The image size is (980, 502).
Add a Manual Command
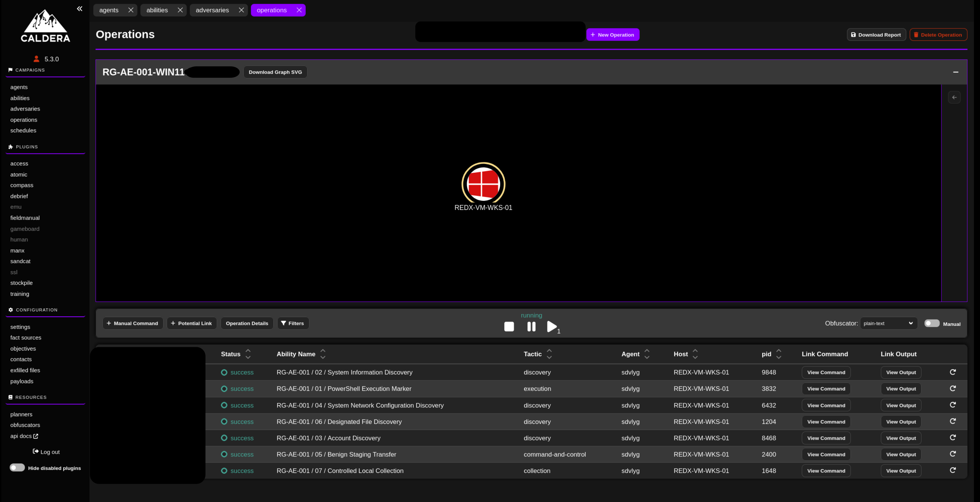[x=132, y=324]
